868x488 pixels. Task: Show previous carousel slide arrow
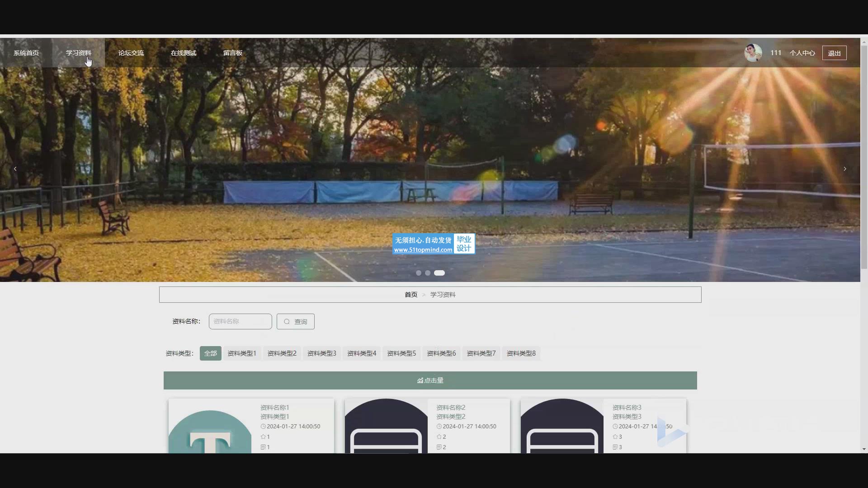click(15, 169)
